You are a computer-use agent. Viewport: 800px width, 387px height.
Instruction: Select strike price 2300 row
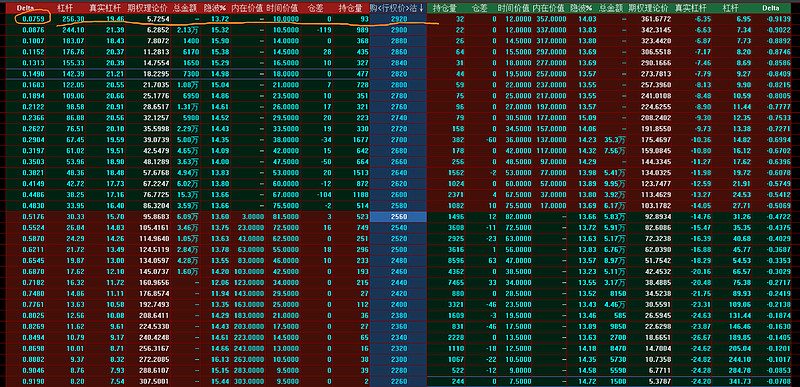click(x=398, y=359)
